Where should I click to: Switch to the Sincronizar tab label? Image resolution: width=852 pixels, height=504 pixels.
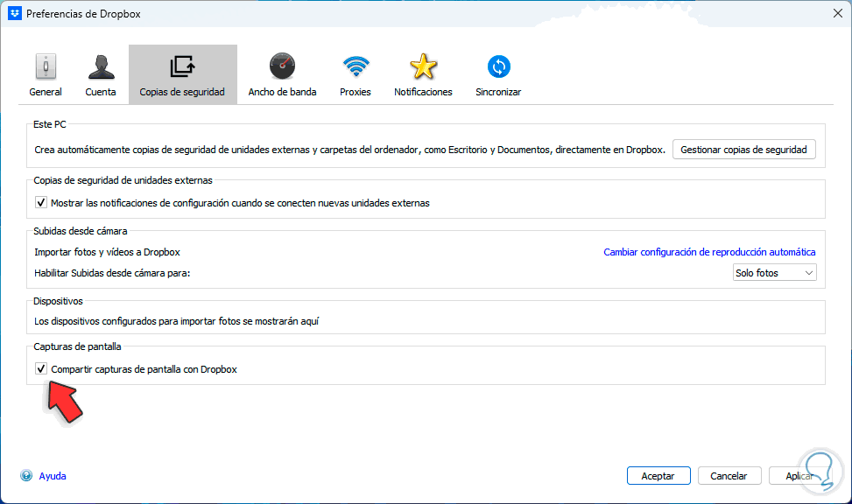click(x=498, y=92)
